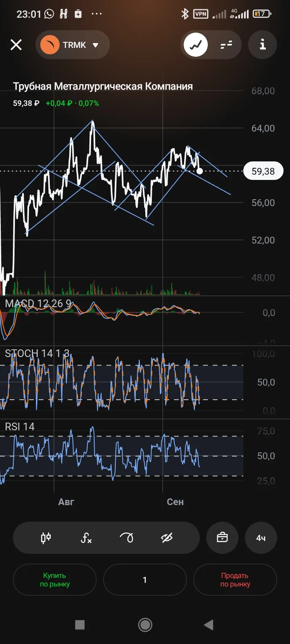290x644 pixels.
Task: Tap RSI axis value 50,0
Action: [266, 456]
